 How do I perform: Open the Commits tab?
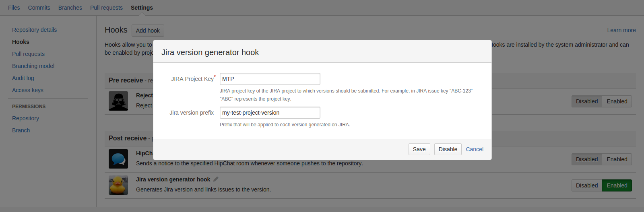39,8
